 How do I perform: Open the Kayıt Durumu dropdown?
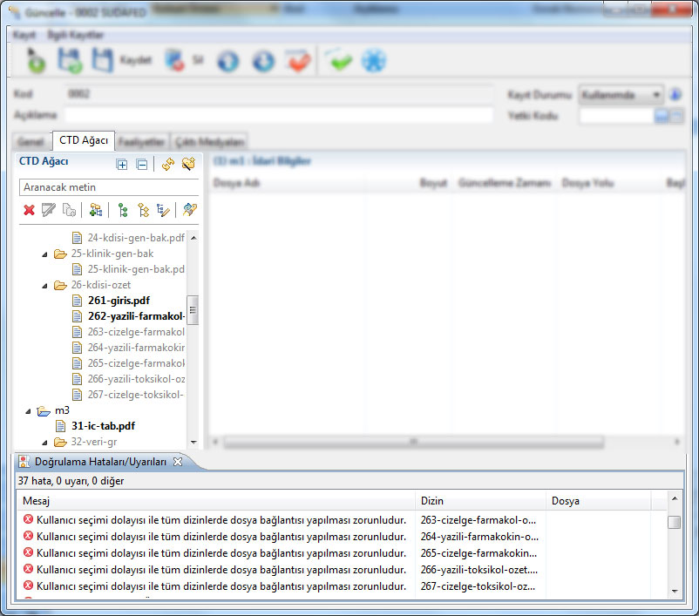[x=656, y=94]
